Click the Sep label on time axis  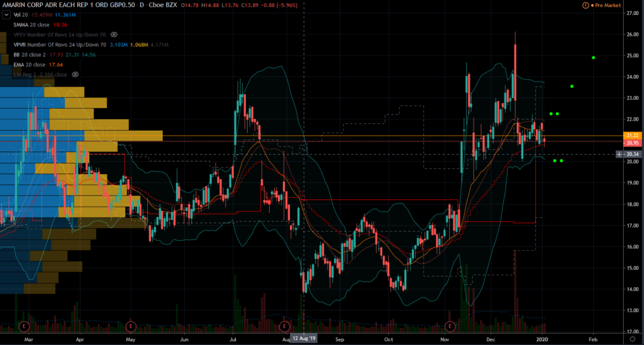(340, 340)
